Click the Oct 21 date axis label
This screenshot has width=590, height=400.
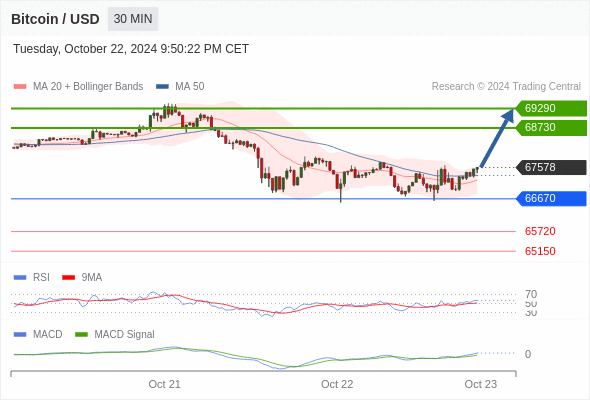pos(164,384)
